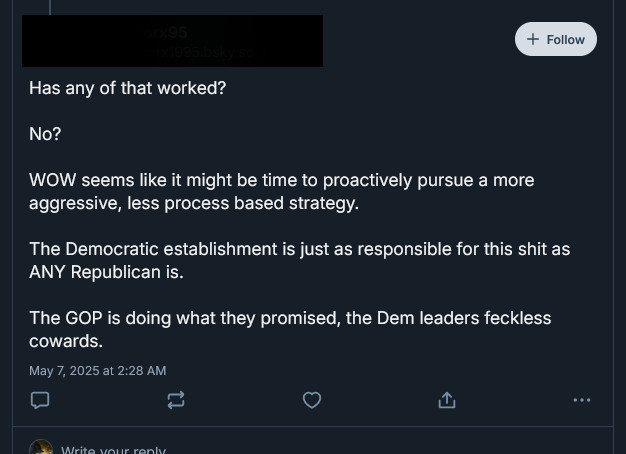Click the thread connector line above the post
This screenshot has height=454, width=626.
(x=50, y=7)
